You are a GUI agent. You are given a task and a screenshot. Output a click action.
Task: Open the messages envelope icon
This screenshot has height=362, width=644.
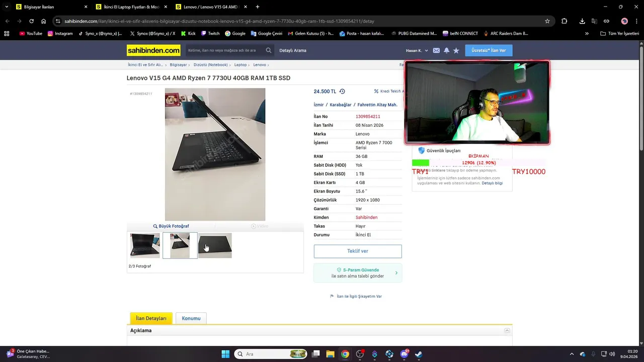pos(436,51)
